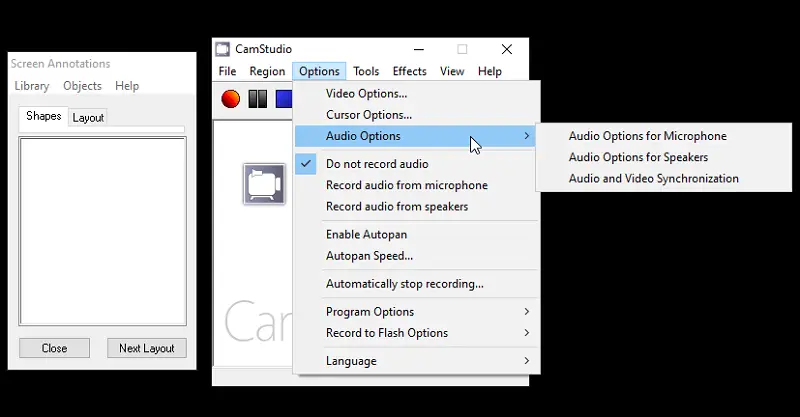The height and width of the screenshot is (417, 800).
Task: Minimize the CamStudio window
Action: click(419, 49)
